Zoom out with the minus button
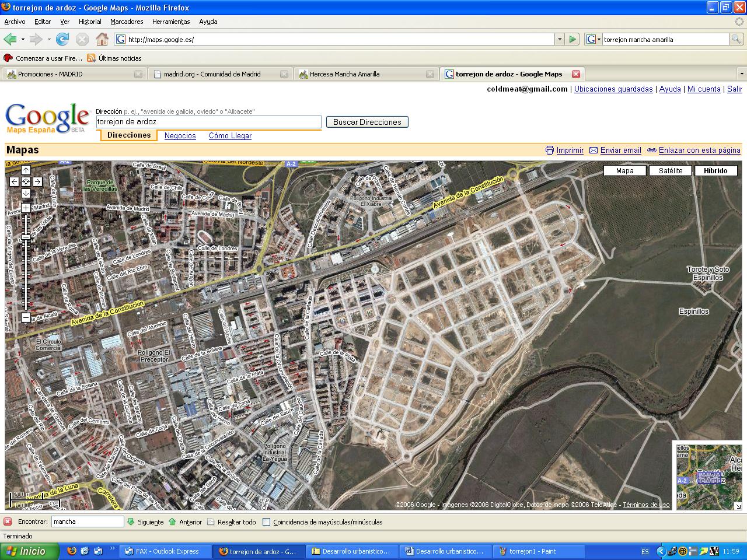This screenshot has height=560, width=747. click(26, 317)
